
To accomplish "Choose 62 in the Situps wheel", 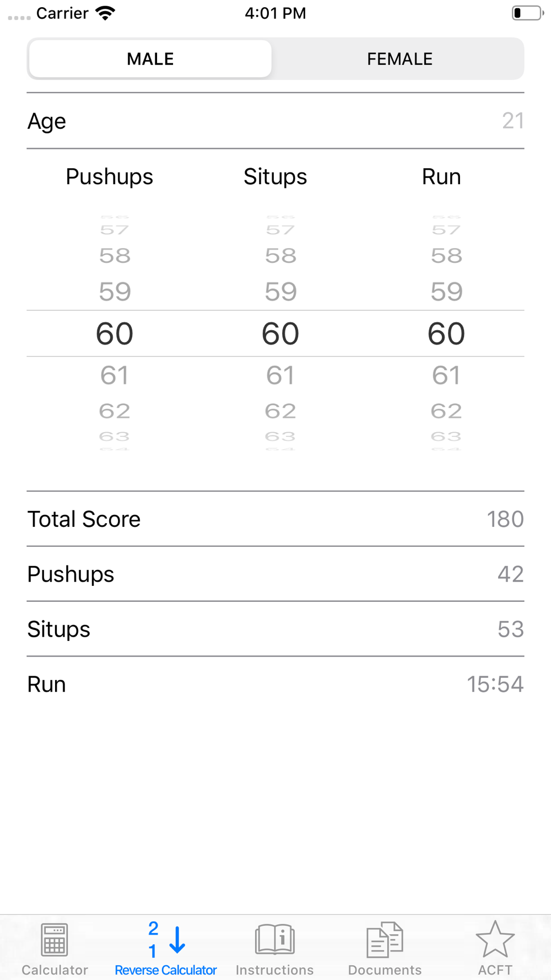I will pos(280,411).
